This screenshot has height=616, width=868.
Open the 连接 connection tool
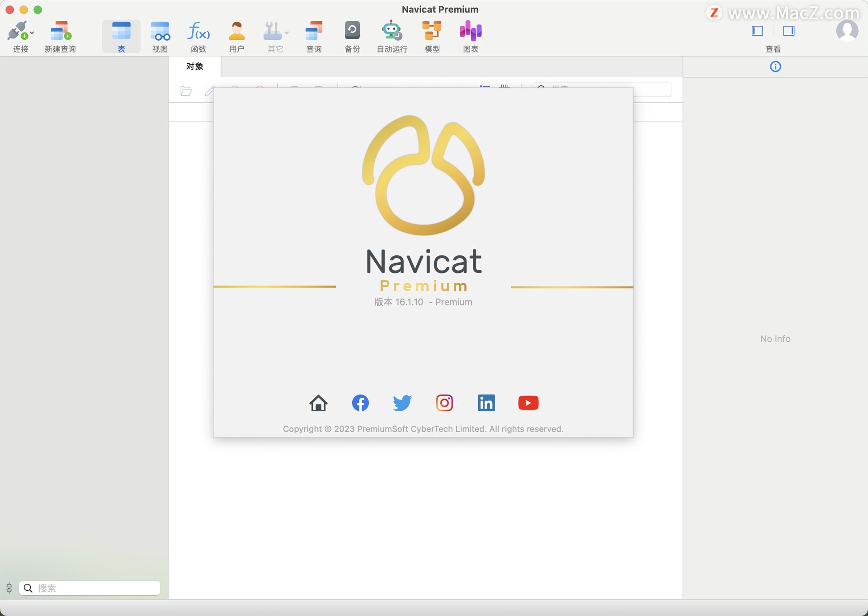18,31
